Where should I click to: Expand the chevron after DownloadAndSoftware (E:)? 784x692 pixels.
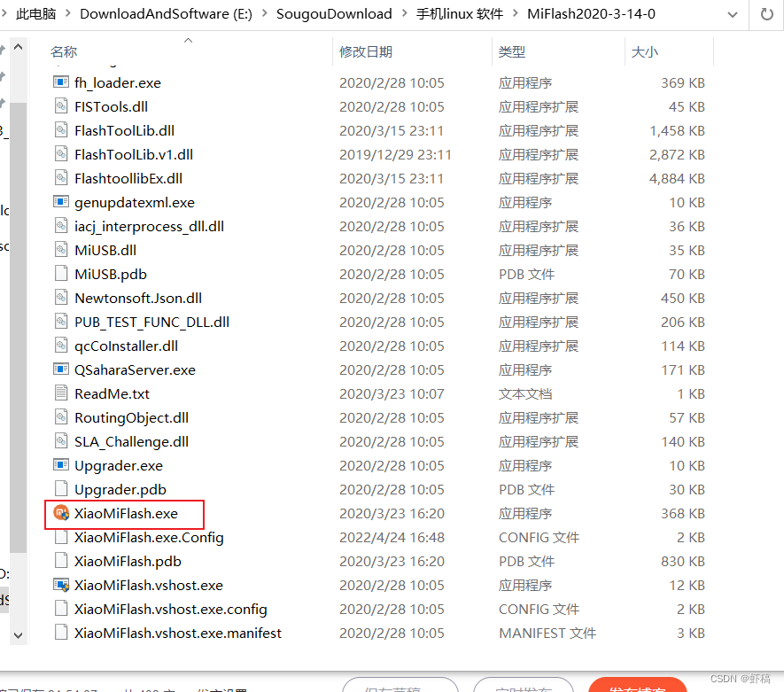click(264, 14)
